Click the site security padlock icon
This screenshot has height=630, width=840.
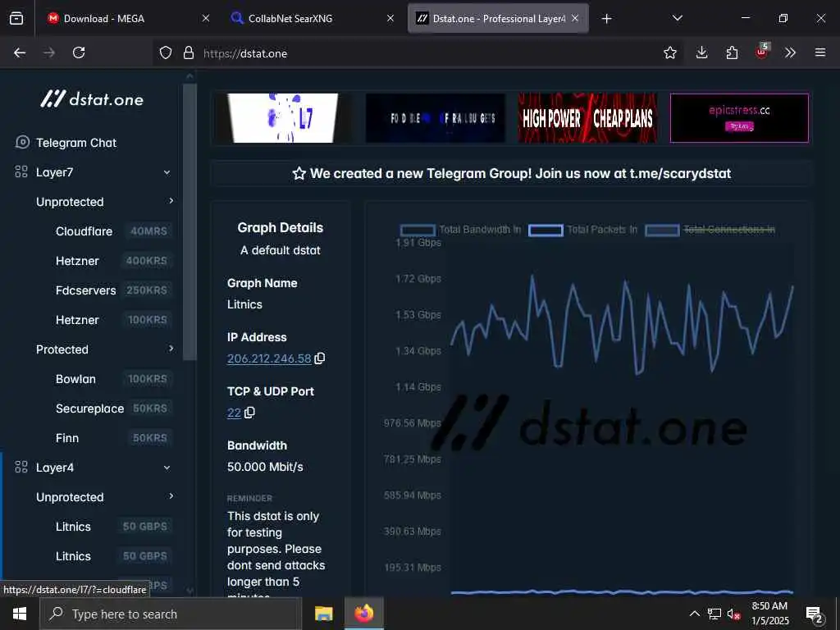[188, 52]
